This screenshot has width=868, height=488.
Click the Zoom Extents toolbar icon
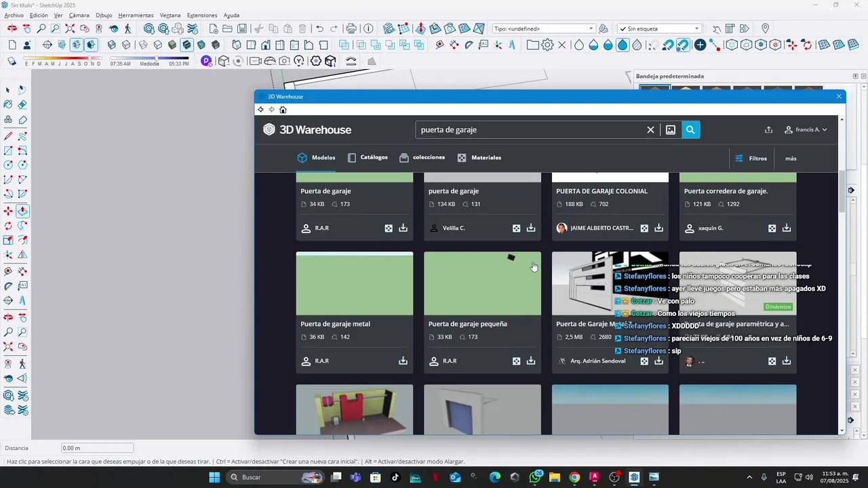click(x=70, y=28)
